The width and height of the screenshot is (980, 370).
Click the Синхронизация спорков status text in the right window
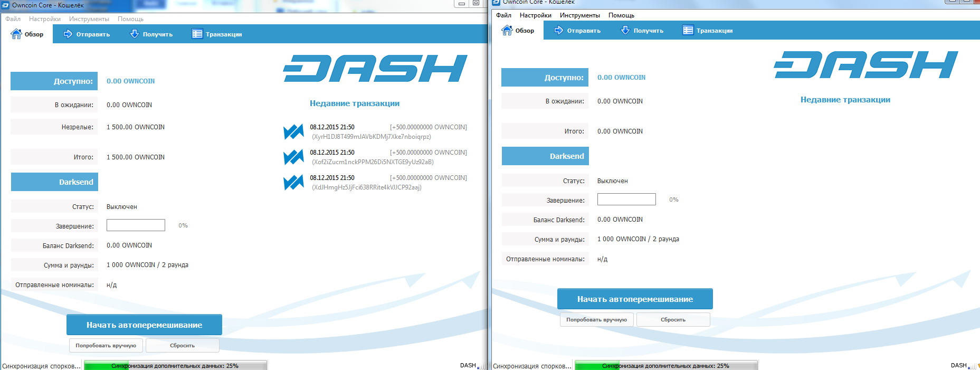(532, 366)
